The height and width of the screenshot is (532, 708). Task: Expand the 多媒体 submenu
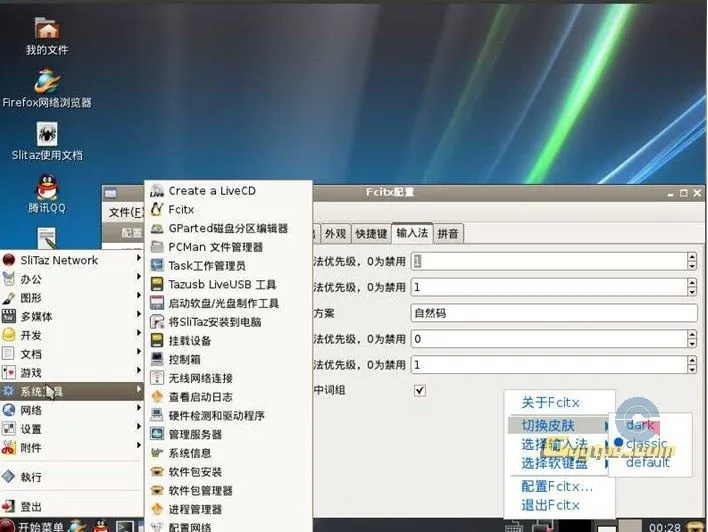71,317
